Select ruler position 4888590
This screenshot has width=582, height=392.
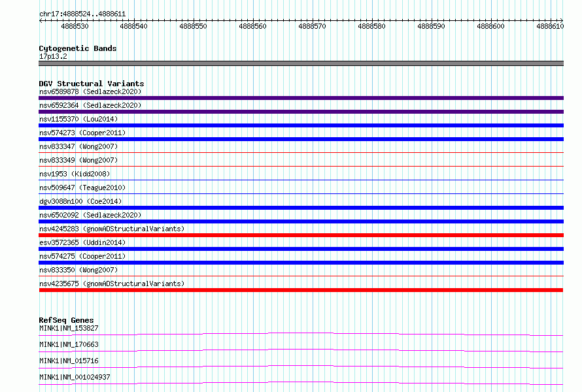(x=431, y=26)
